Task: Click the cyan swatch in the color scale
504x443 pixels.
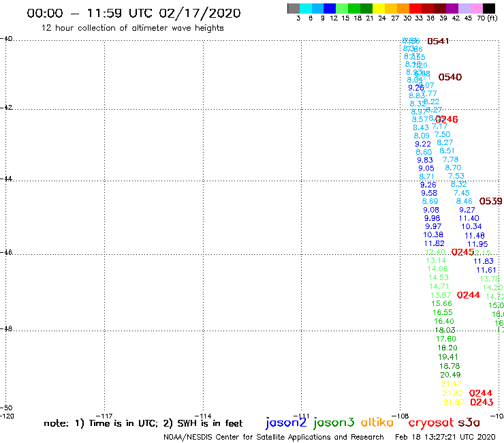Action: pyautogui.click(x=306, y=8)
